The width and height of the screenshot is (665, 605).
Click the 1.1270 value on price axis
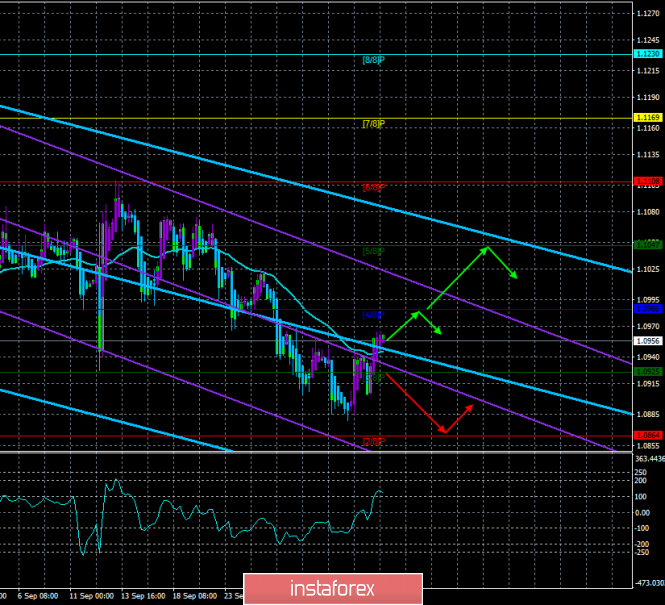point(647,14)
